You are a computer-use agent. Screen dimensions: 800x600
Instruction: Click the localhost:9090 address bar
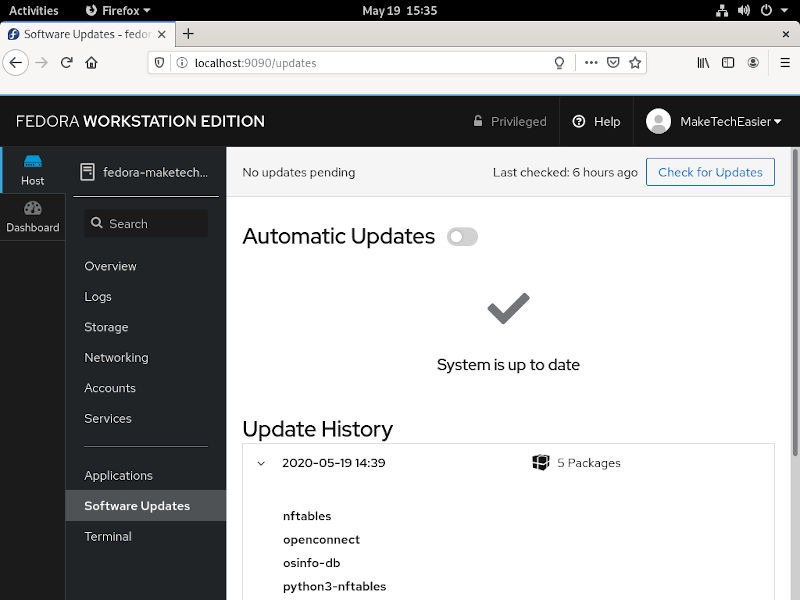point(300,62)
